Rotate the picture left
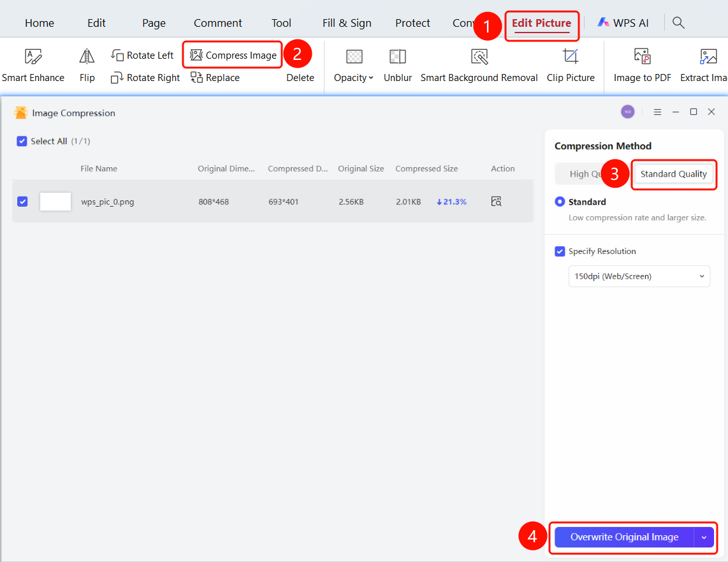Screen dimensions: 728x562 (142, 55)
